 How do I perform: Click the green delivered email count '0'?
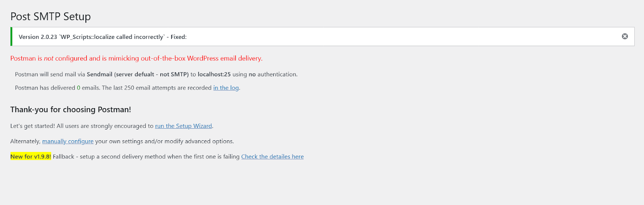pos(78,88)
